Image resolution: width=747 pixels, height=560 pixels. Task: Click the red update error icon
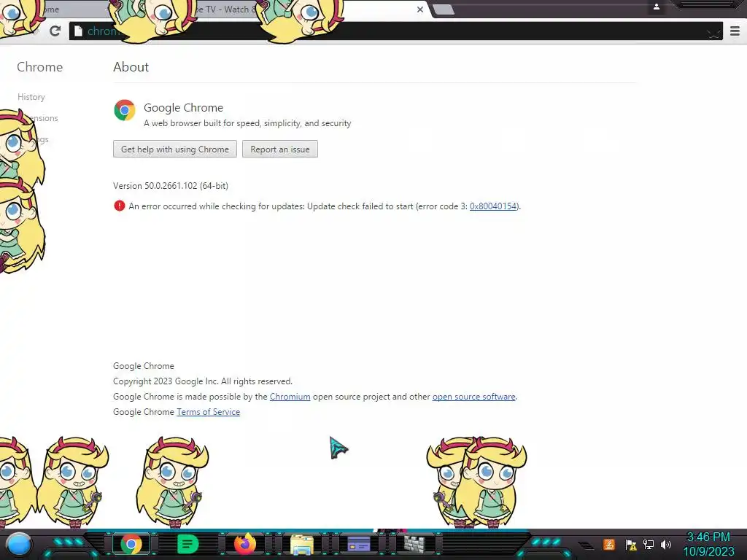click(x=119, y=206)
